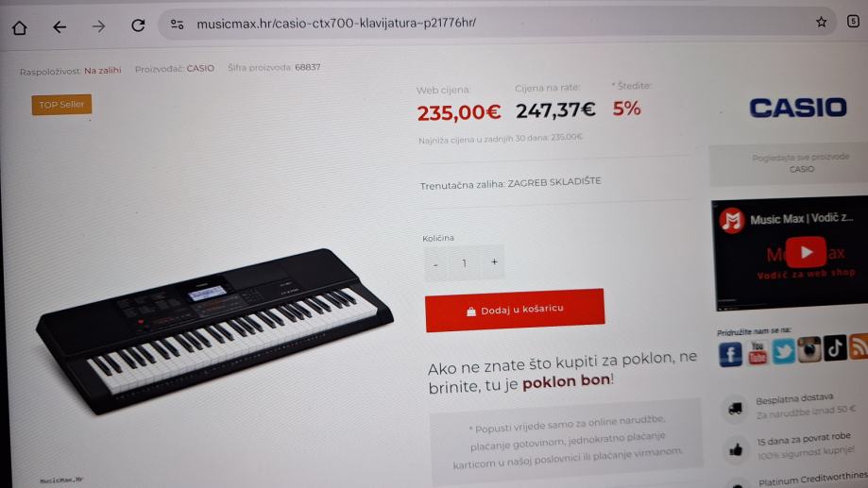
Task: Open the TikTok icon link
Action: tap(835, 348)
